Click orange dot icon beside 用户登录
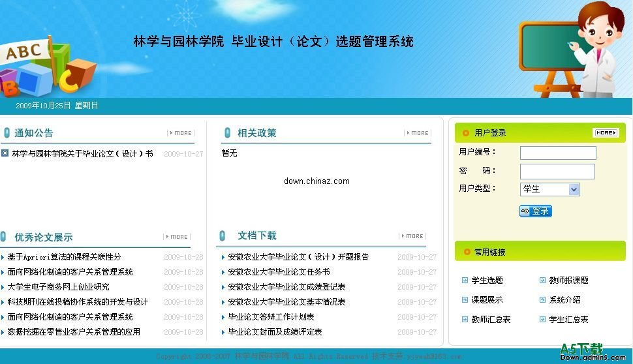 466,133
